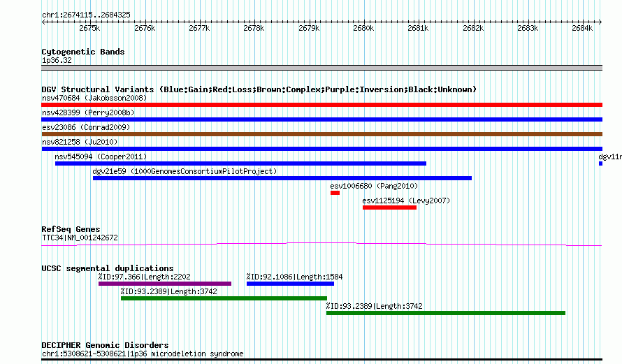This screenshot has width=622, height=364.
Task: Click the label nsv545094 (Cooper2011)
Action: coord(101,156)
